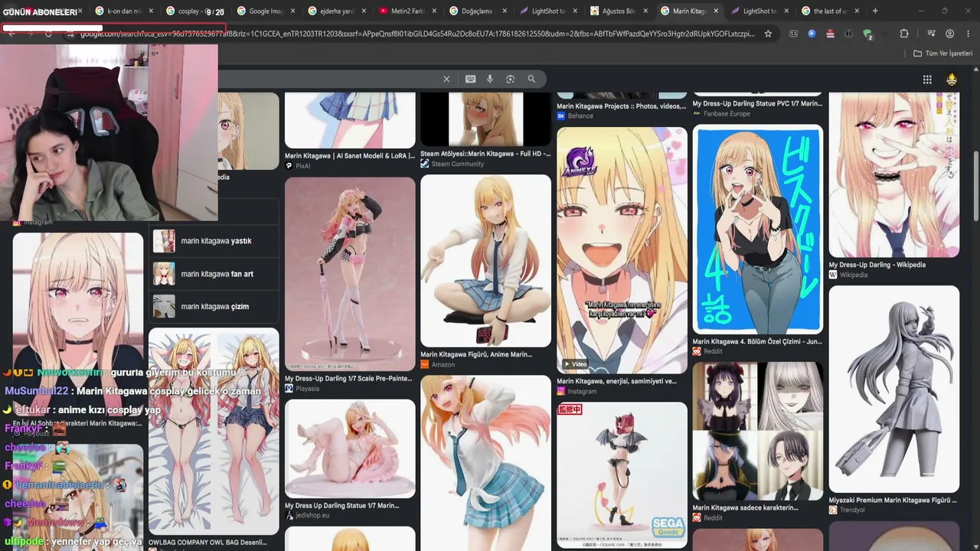Switch to the 'k-on dan mio' tab
This screenshot has height=551, width=980.
click(x=123, y=11)
